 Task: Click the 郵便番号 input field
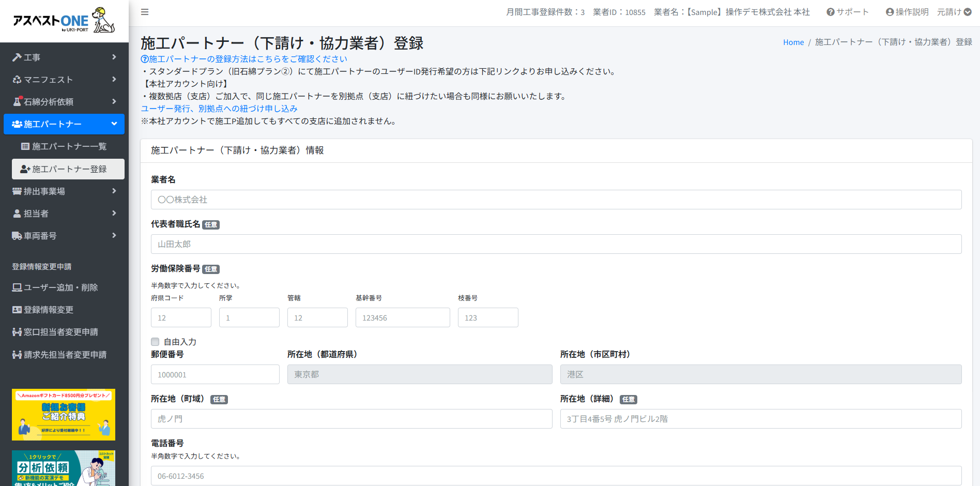coord(215,374)
